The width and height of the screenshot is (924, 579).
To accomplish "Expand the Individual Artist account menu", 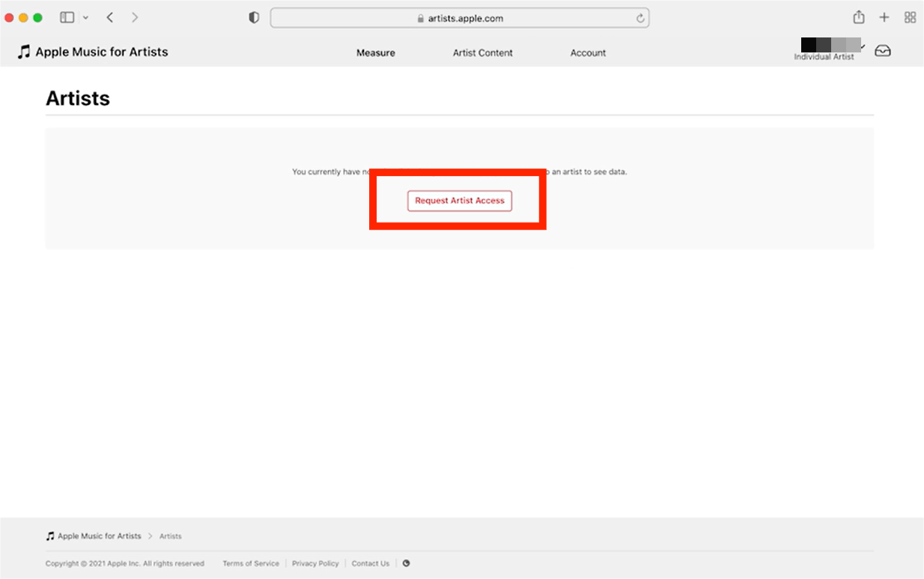I will pos(830,50).
